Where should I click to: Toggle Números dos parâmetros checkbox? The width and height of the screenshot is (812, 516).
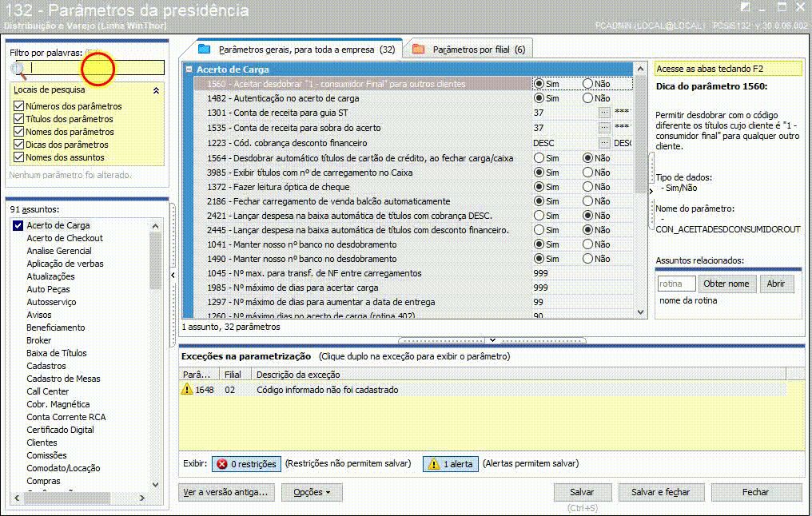[18, 106]
